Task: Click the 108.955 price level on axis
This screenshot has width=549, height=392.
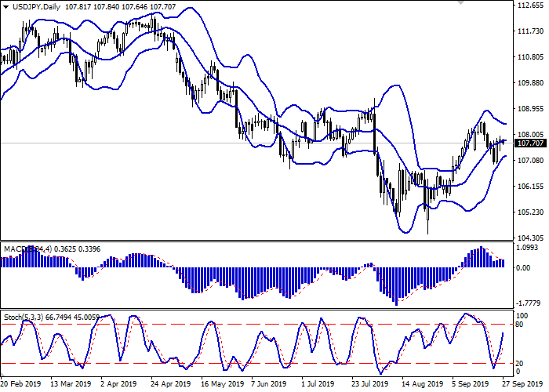Action: click(530, 109)
